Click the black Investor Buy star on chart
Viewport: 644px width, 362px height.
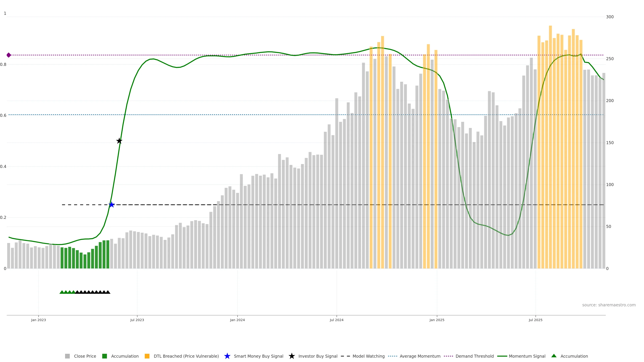pyautogui.click(x=119, y=141)
